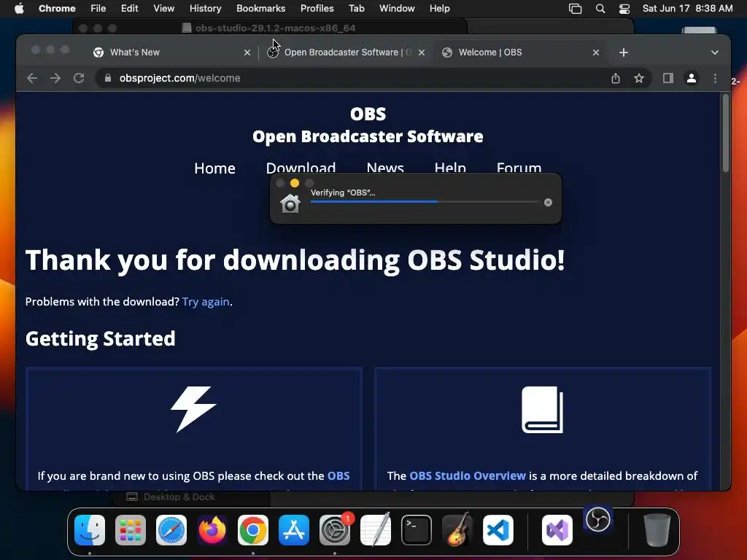The width and height of the screenshot is (747, 560).
Task: Click the screen mirroring menu bar icon
Action: pyautogui.click(x=575, y=9)
